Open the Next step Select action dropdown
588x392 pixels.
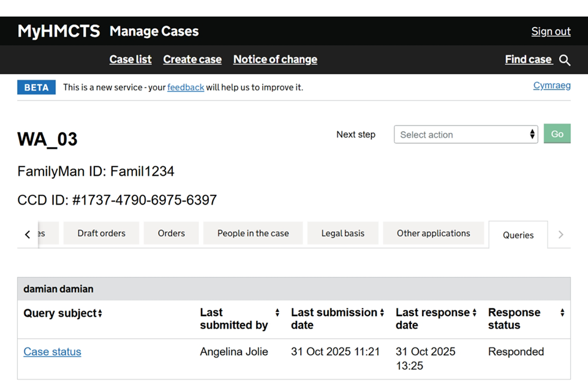click(466, 135)
